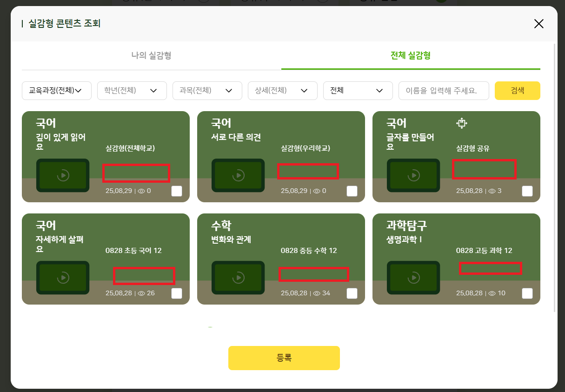Check the 실감형(전체학교) card checkbox
The height and width of the screenshot is (392, 565).
coord(177,191)
